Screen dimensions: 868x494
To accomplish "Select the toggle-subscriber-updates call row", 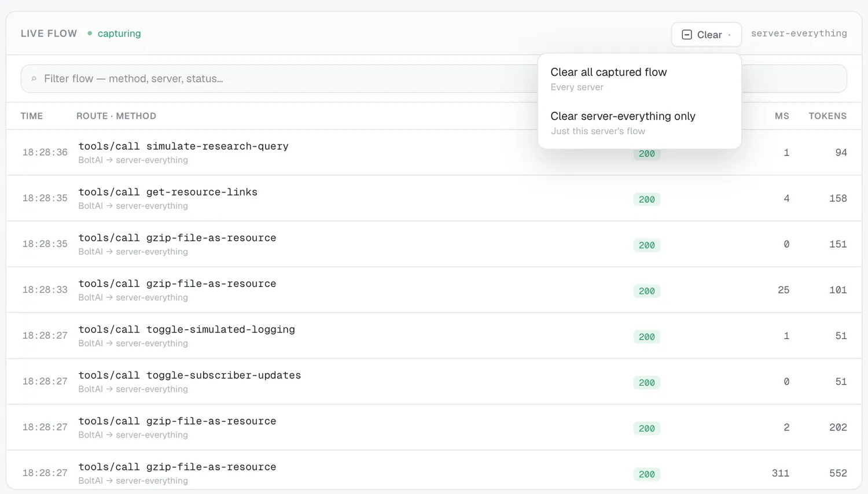I will point(434,381).
